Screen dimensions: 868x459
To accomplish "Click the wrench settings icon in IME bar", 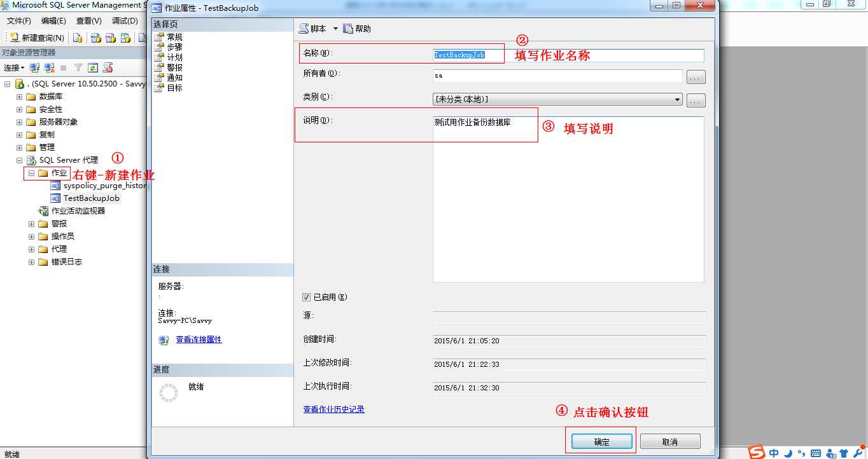I will (x=857, y=453).
